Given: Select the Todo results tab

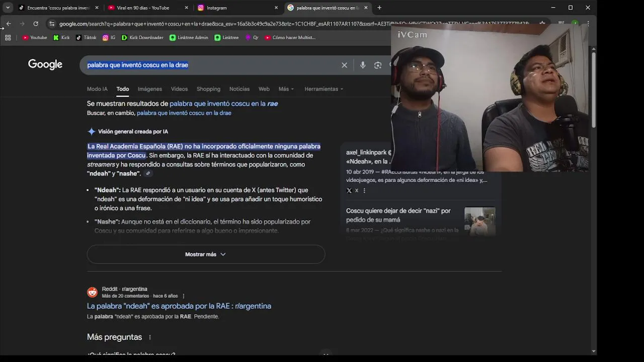Looking at the screenshot, I should click(x=123, y=89).
